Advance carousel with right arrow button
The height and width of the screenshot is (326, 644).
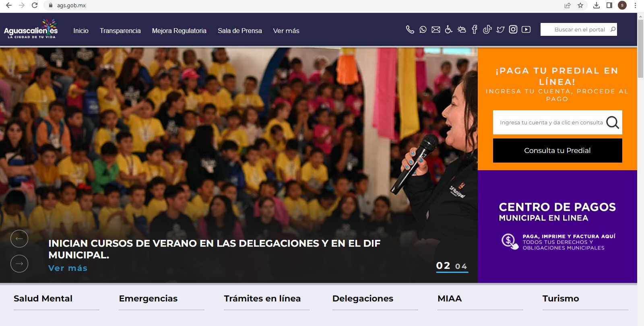click(x=19, y=264)
